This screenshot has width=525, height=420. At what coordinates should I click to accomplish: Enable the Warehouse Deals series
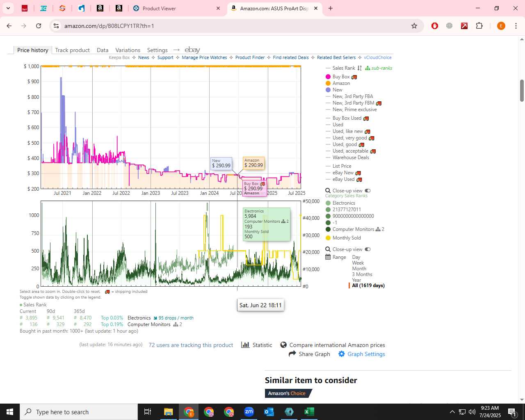click(x=347, y=157)
